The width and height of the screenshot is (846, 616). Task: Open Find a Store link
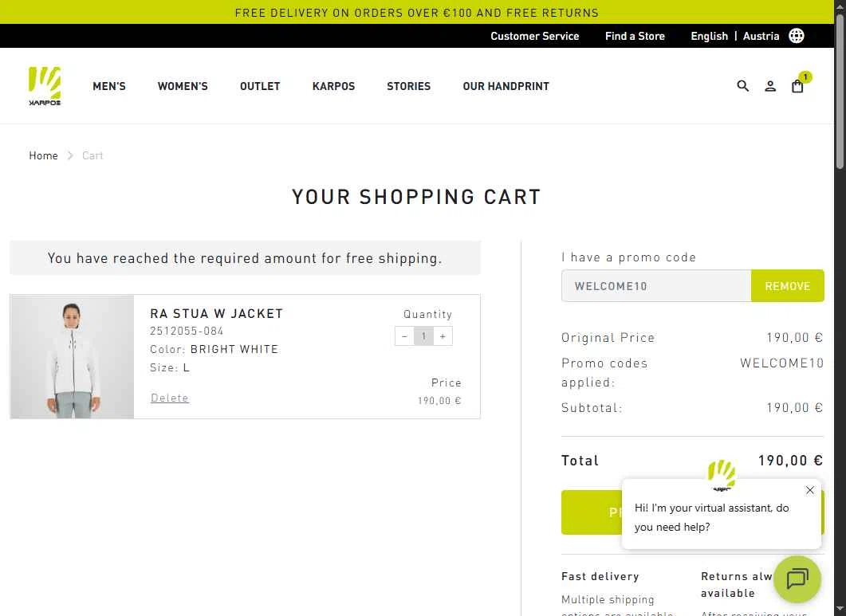635,36
